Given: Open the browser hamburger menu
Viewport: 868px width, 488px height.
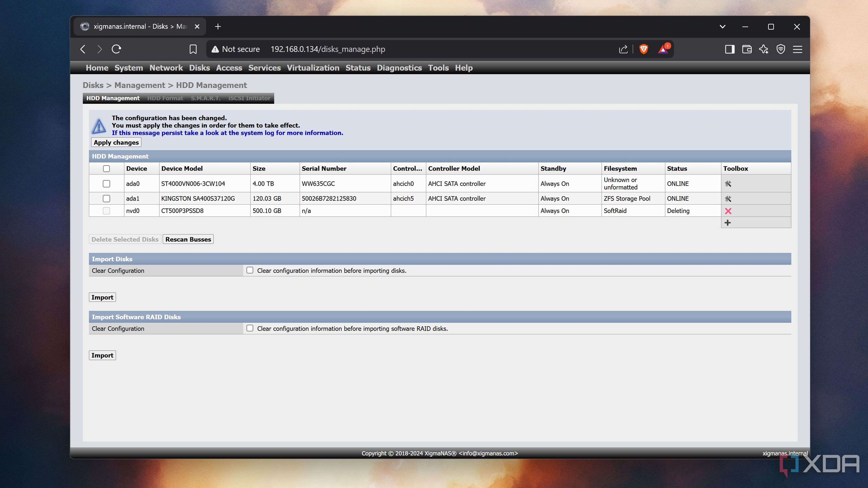Looking at the screenshot, I should point(797,49).
